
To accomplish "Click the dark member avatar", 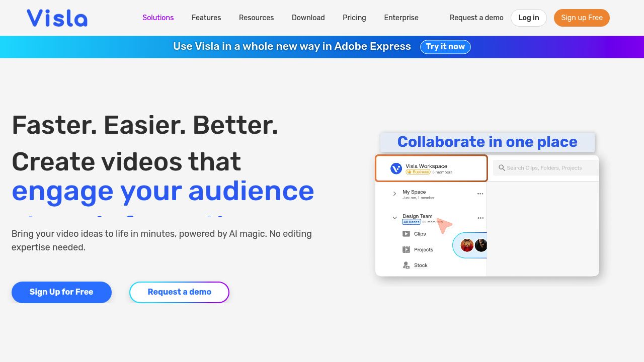I will (x=481, y=245).
